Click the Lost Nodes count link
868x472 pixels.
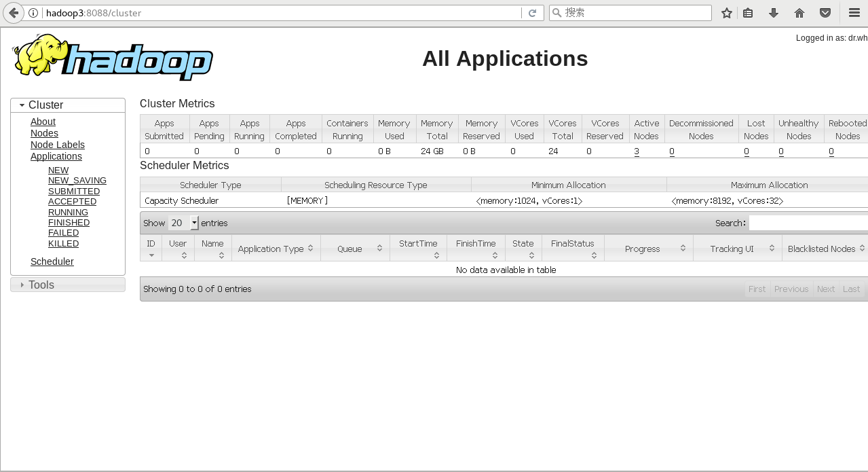pyautogui.click(x=747, y=151)
